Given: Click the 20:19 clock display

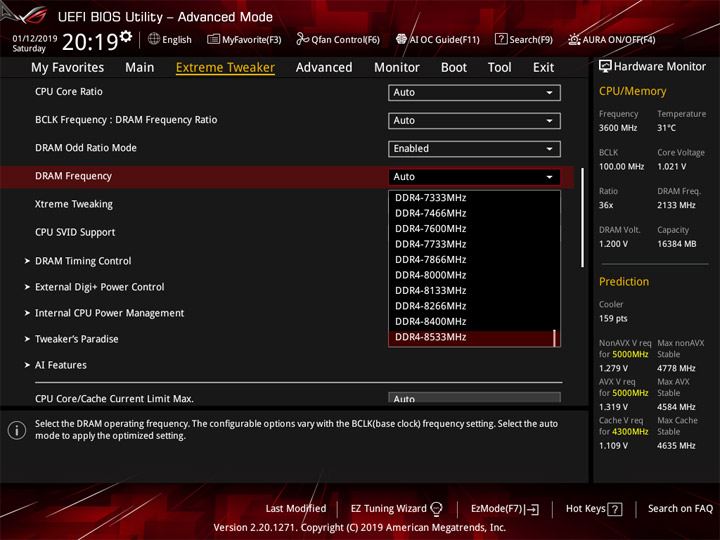Looking at the screenshot, I should tap(90, 42).
